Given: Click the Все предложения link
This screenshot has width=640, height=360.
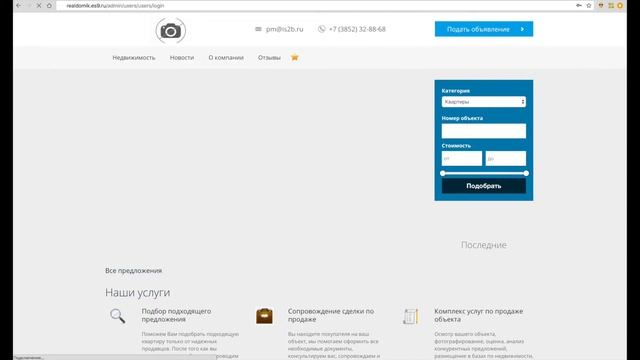Looking at the screenshot, I should tap(133, 271).
